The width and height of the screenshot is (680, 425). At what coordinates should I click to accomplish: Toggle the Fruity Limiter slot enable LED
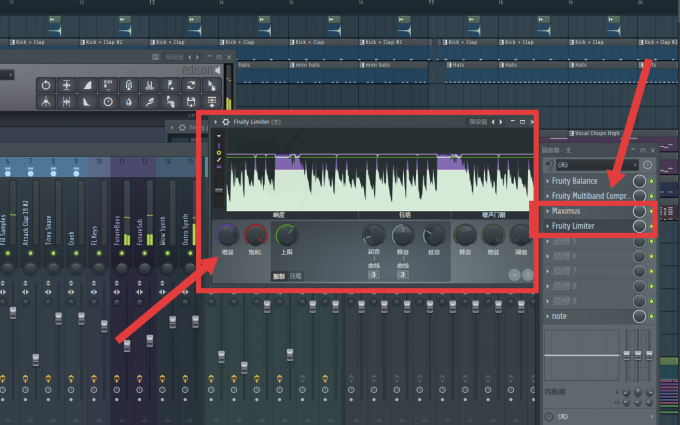(651, 226)
